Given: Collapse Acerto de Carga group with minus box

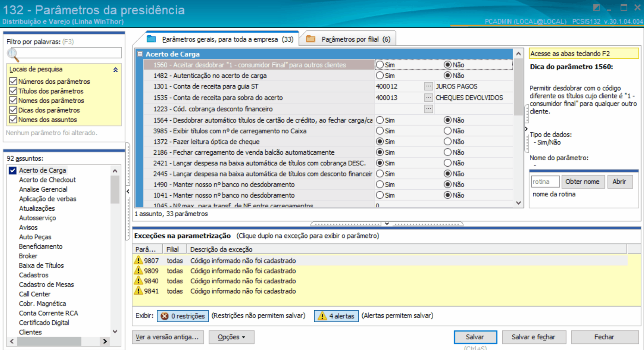Looking at the screenshot, I should click(140, 54).
